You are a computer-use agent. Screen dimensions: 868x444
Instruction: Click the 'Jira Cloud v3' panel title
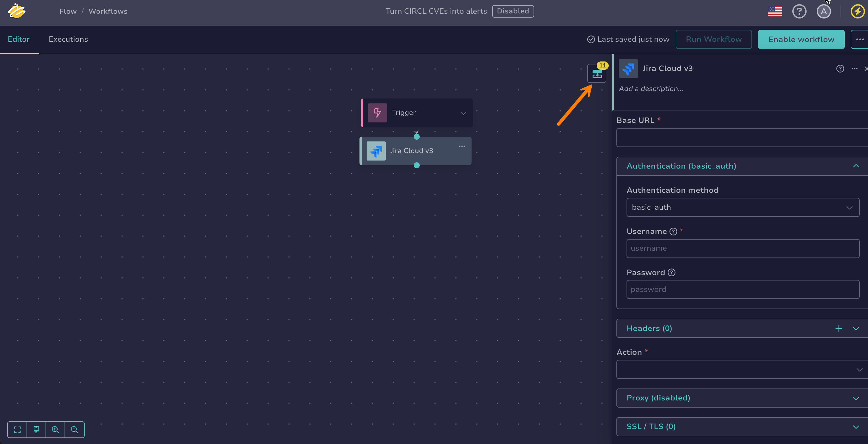click(667, 69)
